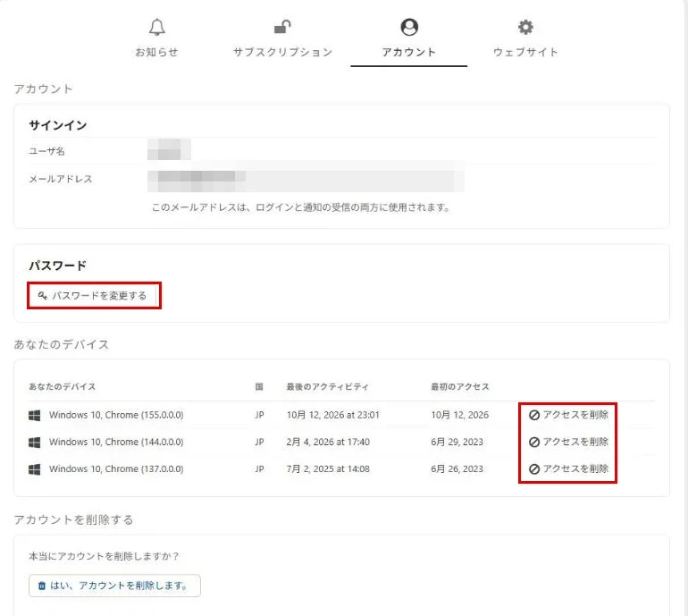Click last activity 10月 12, 2026 at 23:01

(333, 415)
